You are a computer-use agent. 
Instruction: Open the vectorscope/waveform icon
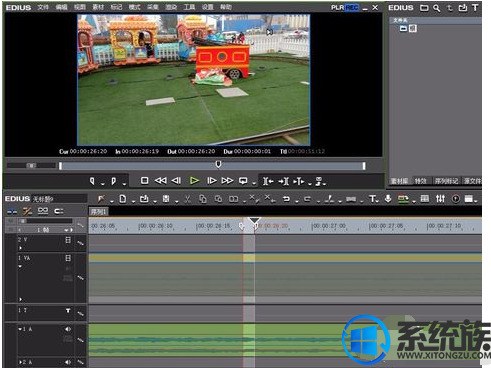pos(456,199)
